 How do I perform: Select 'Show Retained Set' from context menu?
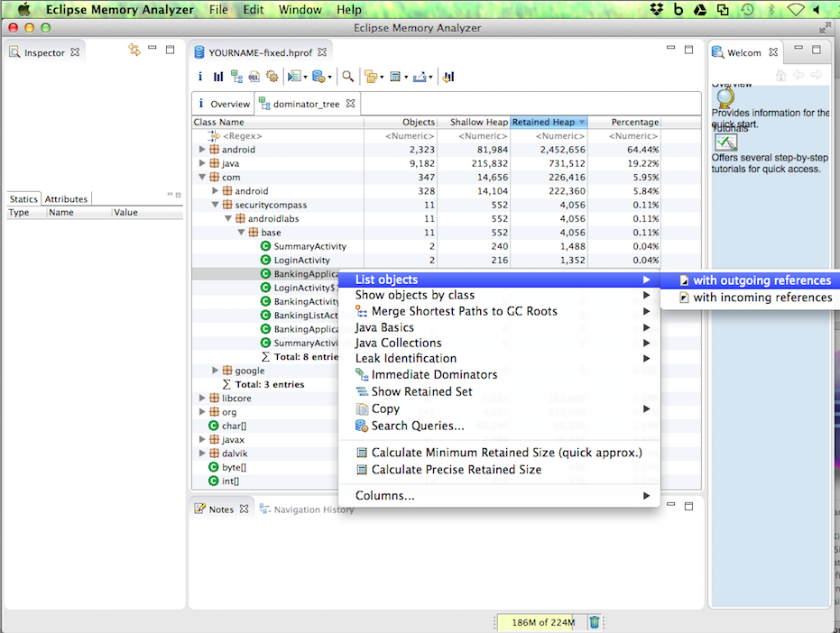(x=421, y=391)
